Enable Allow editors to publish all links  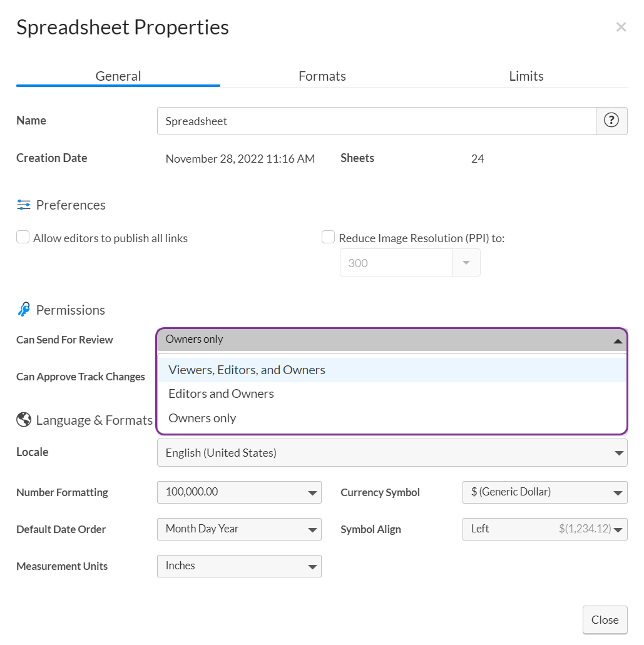click(x=23, y=236)
